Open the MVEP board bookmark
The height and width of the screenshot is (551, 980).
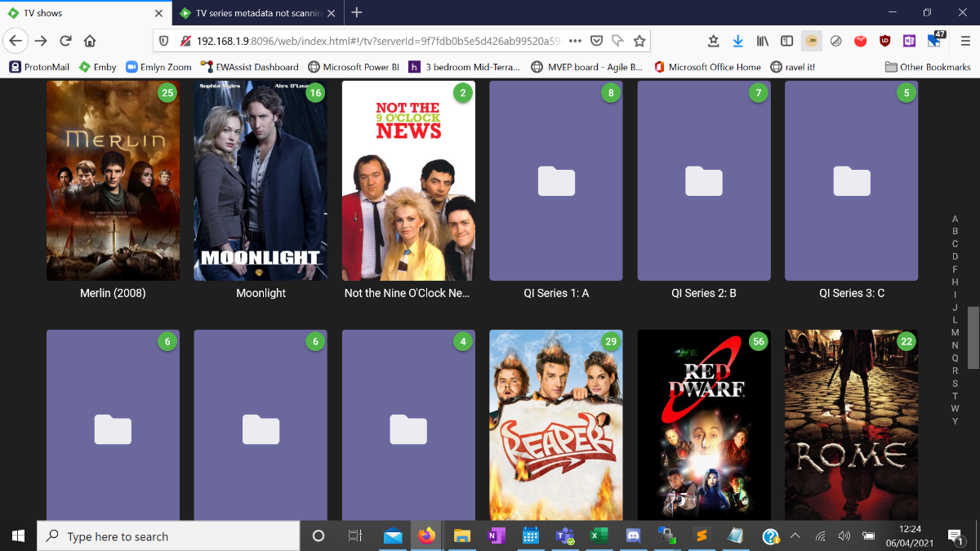click(x=586, y=67)
